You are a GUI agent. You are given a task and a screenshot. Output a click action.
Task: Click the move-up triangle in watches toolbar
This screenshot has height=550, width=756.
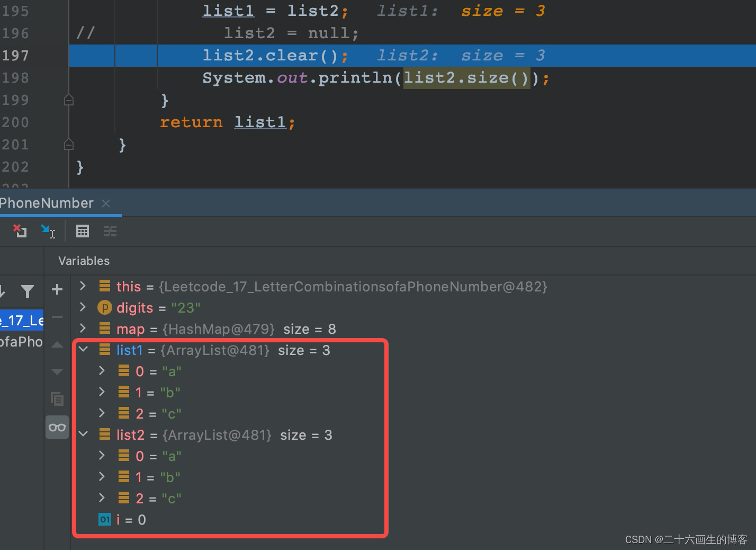click(57, 344)
